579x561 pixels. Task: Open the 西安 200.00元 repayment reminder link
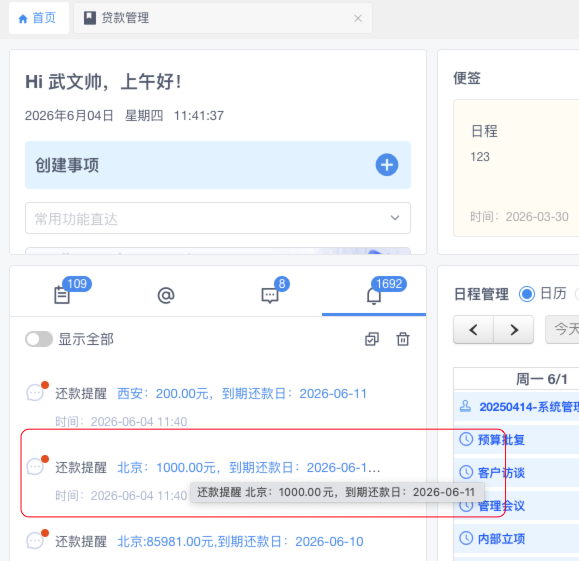coord(242,394)
